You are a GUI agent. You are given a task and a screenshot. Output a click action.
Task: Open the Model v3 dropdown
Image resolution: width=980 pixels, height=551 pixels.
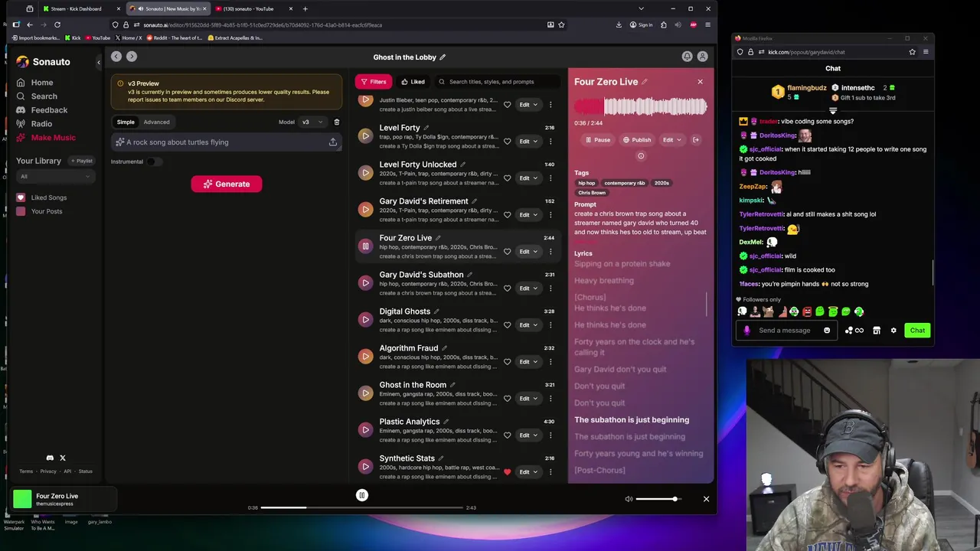coord(311,122)
